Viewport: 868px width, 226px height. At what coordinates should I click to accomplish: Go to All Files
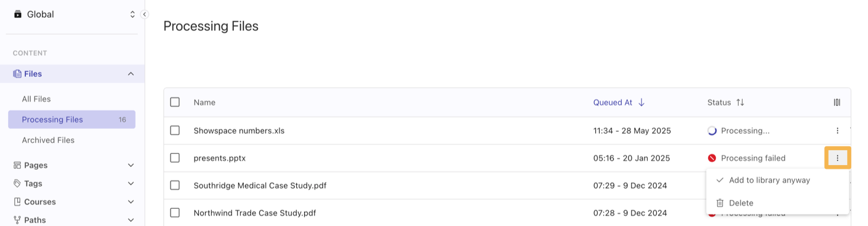click(x=36, y=99)
